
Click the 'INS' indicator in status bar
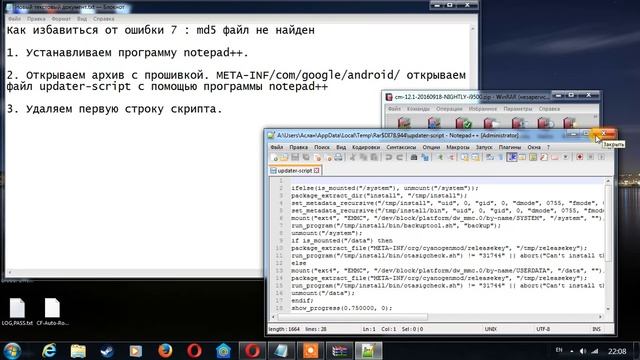click(596, 329)
